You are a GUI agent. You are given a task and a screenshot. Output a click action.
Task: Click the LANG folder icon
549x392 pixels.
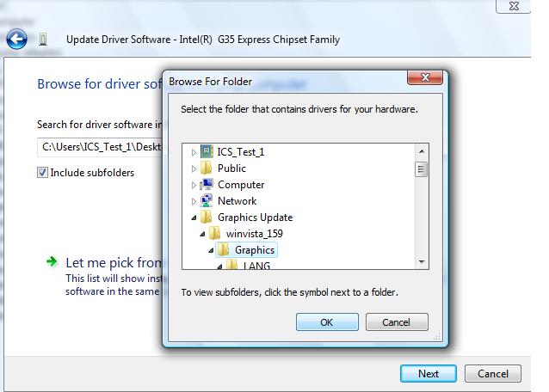(231, 265)
